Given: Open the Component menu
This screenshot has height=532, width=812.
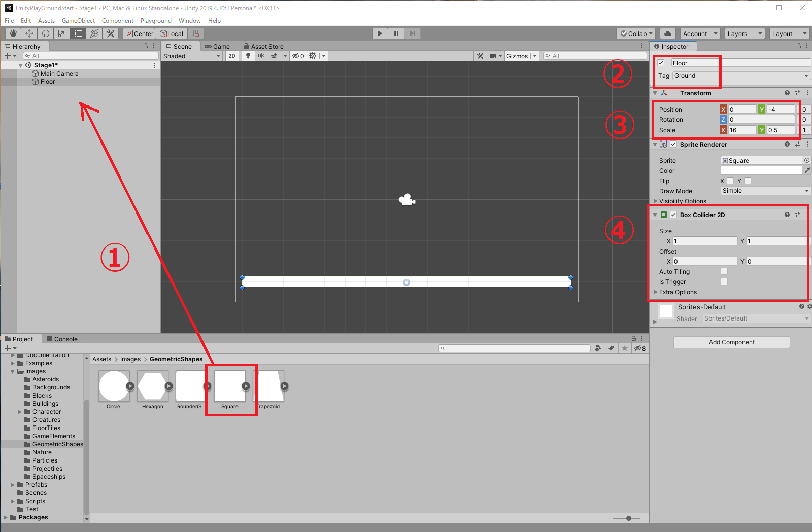Looking at the screenshot, I should click(118, 21).
